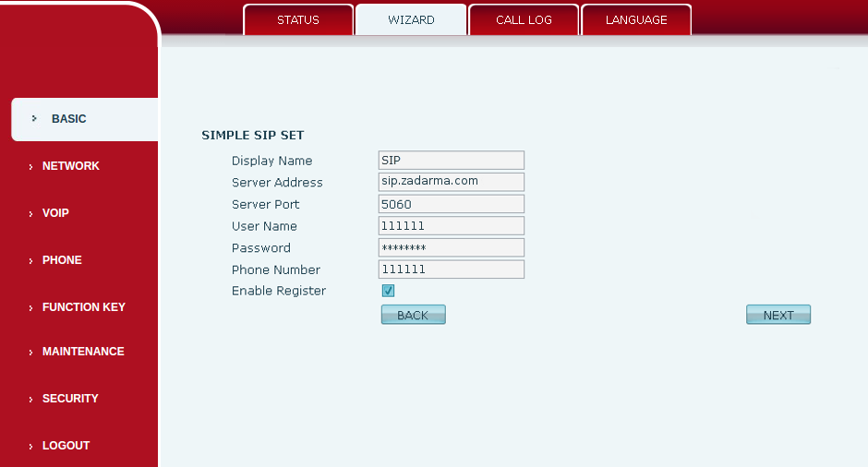
Task: Click the Display Name input field
Action: coord(452,161)
